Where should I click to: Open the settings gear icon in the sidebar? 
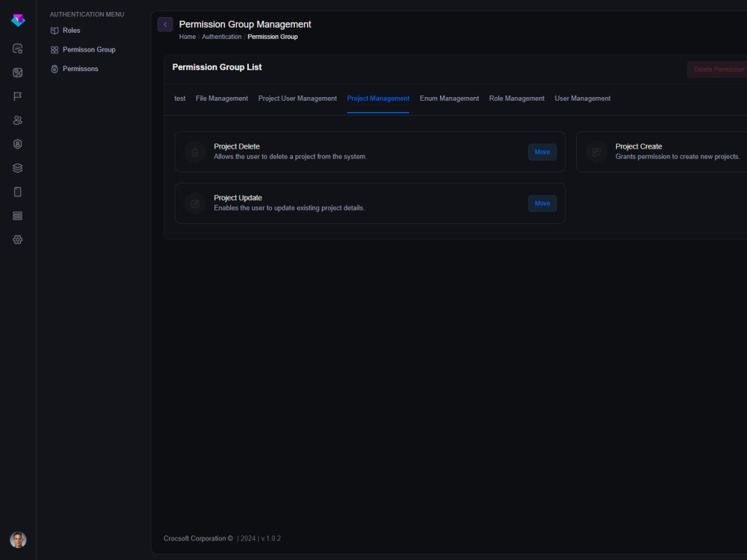point(18,240)
